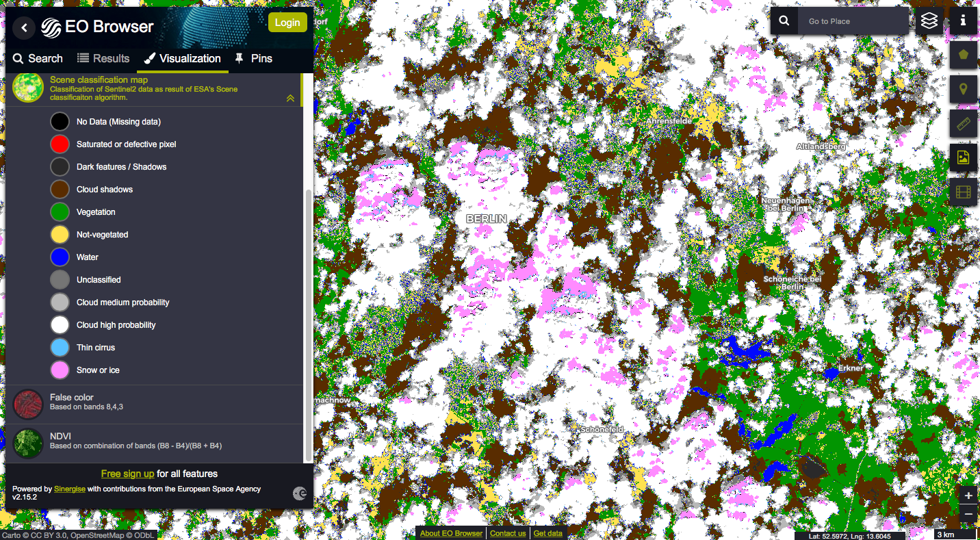Place a marker on the map
980x540 pixels.
[x=963, y=89]
